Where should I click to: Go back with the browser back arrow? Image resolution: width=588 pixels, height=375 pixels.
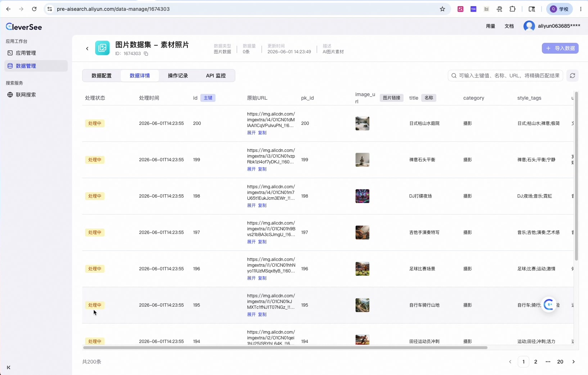(x=8, y=9)
